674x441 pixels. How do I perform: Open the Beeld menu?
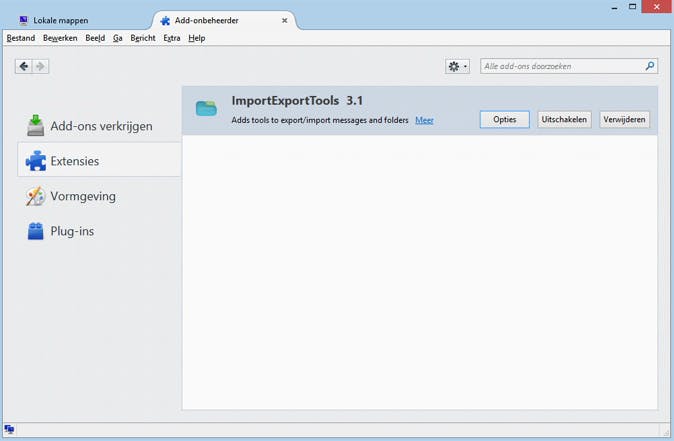(x=95, y=38)
